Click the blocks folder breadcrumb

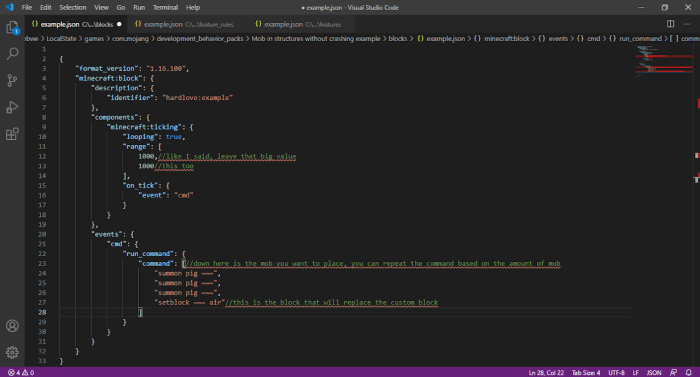click(x=398, y=38)
